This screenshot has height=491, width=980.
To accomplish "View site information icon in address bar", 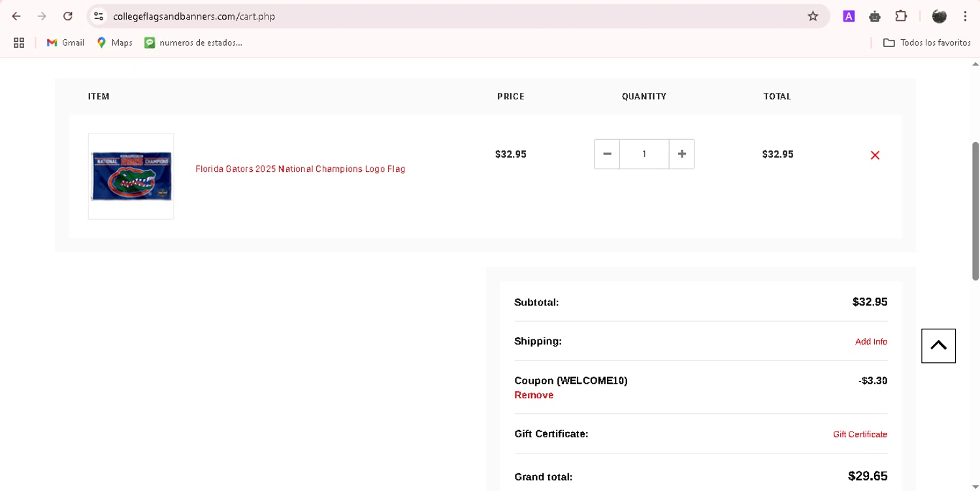I will coord(99,16).
